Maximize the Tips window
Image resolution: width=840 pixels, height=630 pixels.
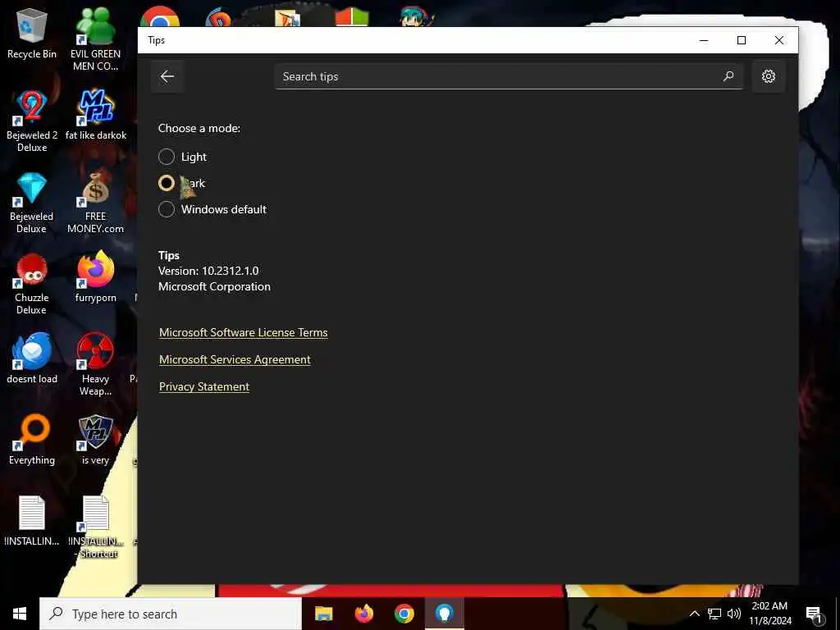[x=742, y=40]
